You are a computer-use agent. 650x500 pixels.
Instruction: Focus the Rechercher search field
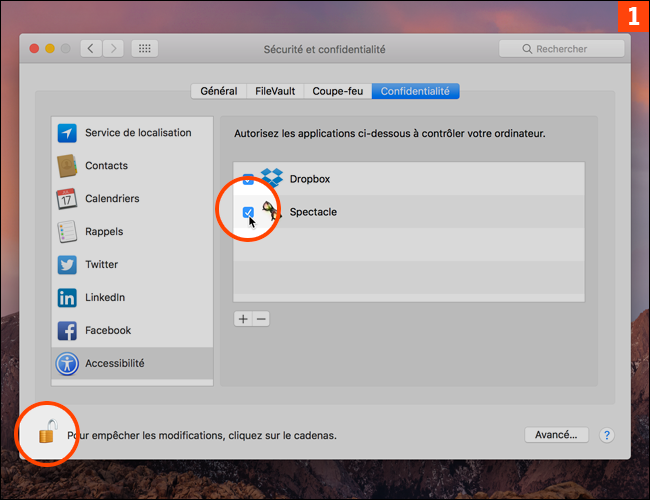pyautogui.click(x=562, y=49)
